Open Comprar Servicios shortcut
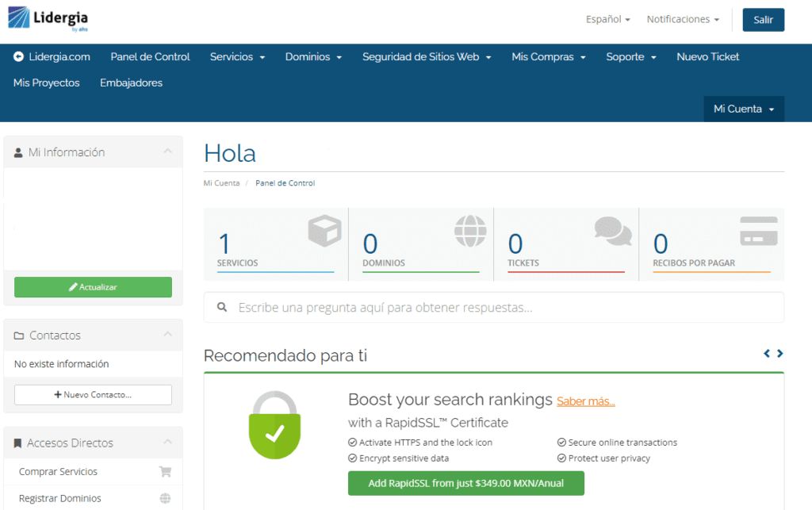This screenshot has height=510, width=812. (94, 472)
